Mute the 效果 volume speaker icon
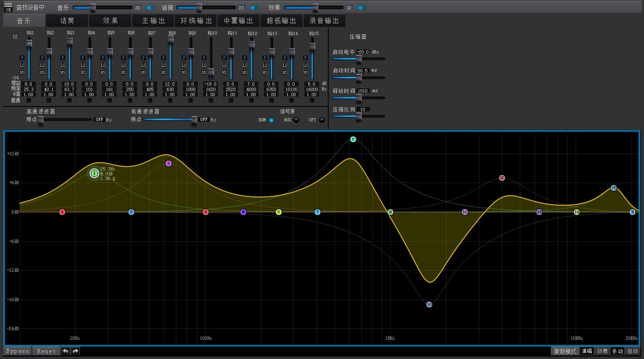The image size is (644, 359). [x=361, y=8]
